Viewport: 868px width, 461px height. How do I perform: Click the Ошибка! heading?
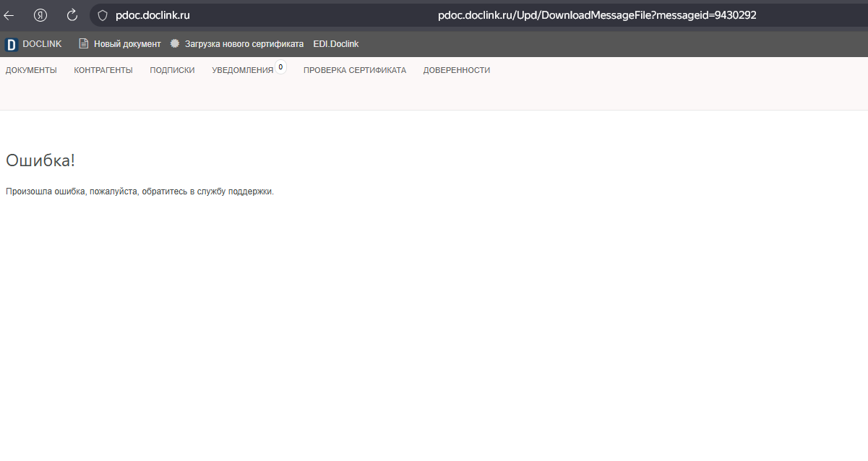40,160
